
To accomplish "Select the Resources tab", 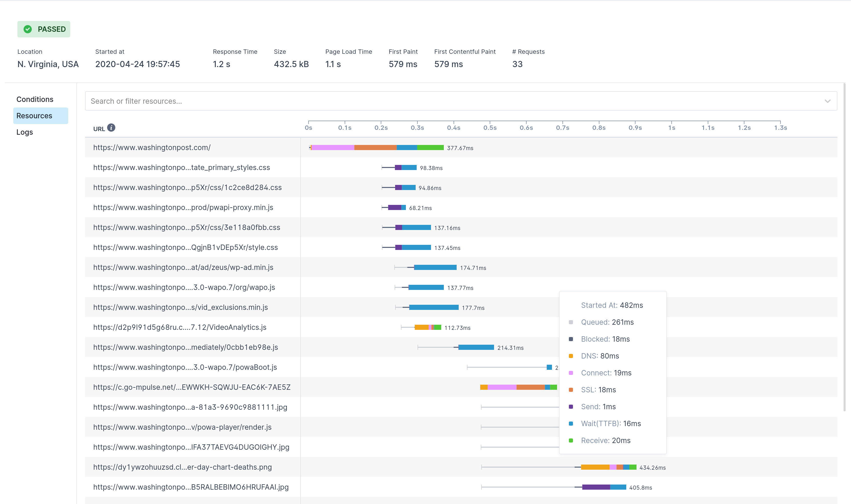I will tap(34, 116).
